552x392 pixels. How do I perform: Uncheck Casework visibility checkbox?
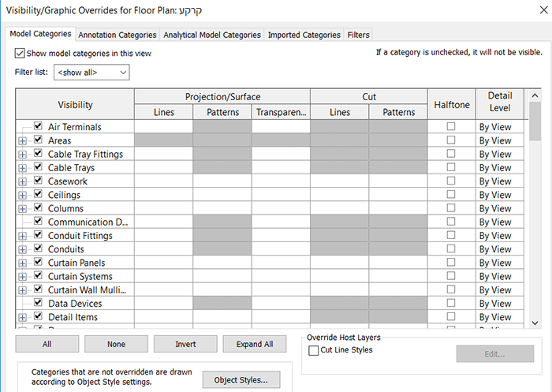coord(38,181)
